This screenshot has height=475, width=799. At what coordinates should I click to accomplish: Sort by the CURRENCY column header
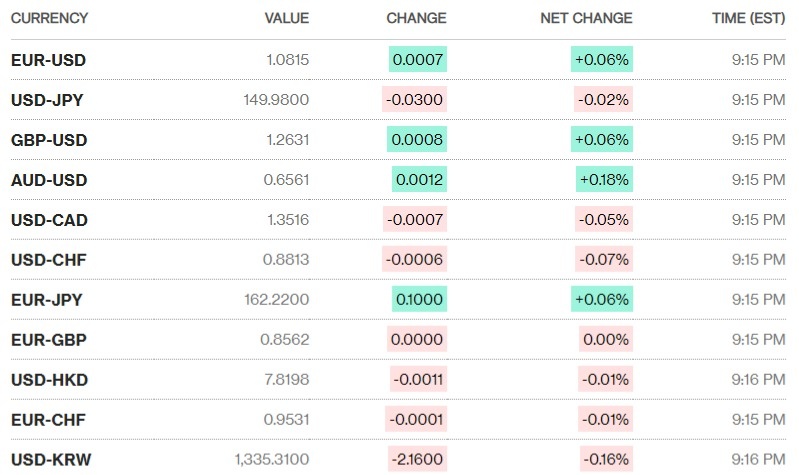(x=49, y=18)
